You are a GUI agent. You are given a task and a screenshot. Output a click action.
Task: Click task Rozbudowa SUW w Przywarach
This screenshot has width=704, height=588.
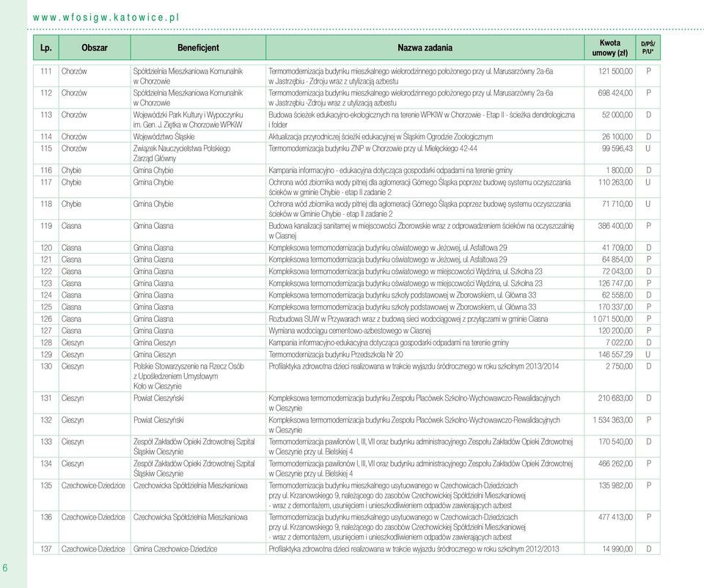408,319
